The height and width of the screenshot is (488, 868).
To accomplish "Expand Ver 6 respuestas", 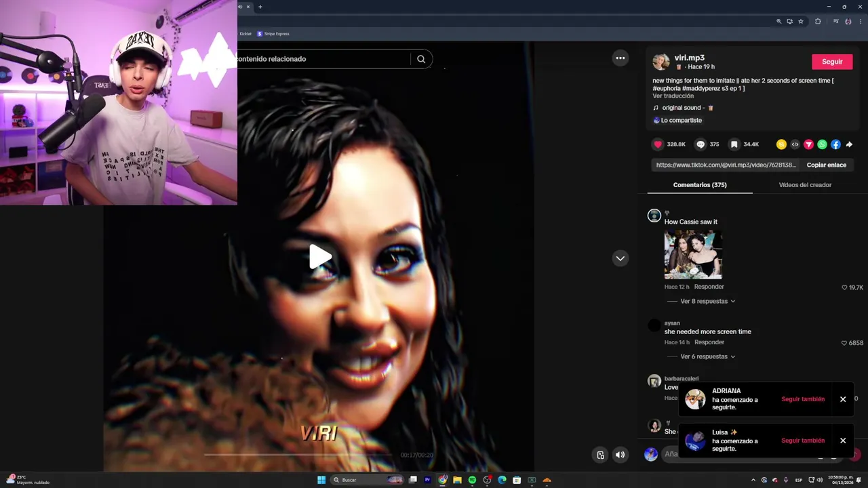I will click(x=707, y=357).
